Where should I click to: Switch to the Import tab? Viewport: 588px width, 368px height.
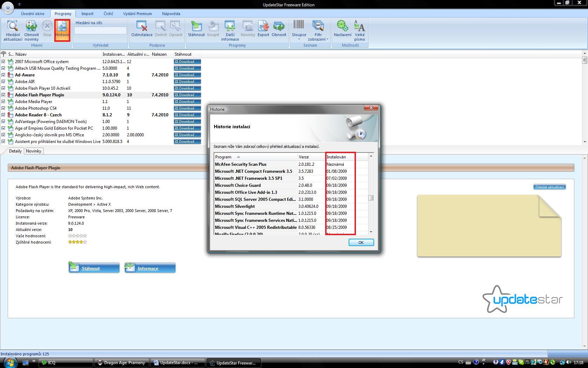click(x=87, y=14)
